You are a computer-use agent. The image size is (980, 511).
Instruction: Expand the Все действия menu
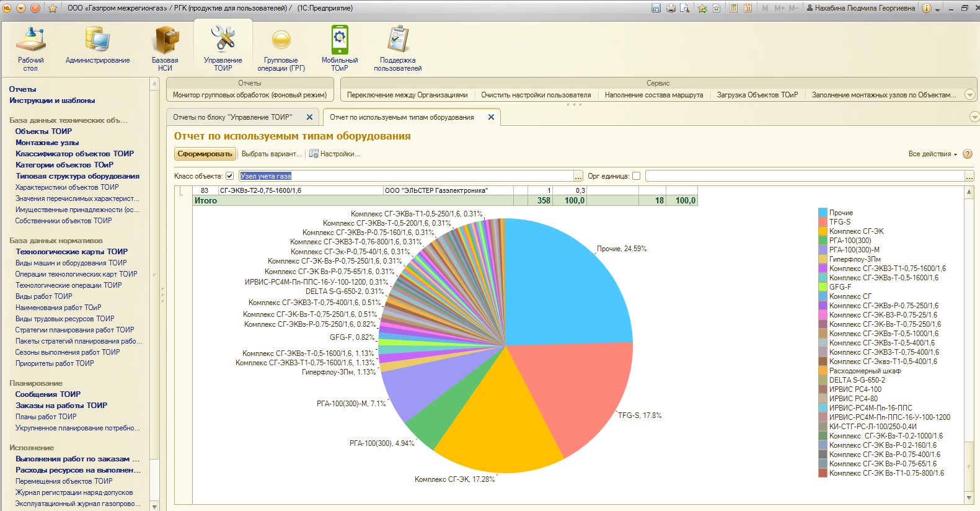pos(933,154)
